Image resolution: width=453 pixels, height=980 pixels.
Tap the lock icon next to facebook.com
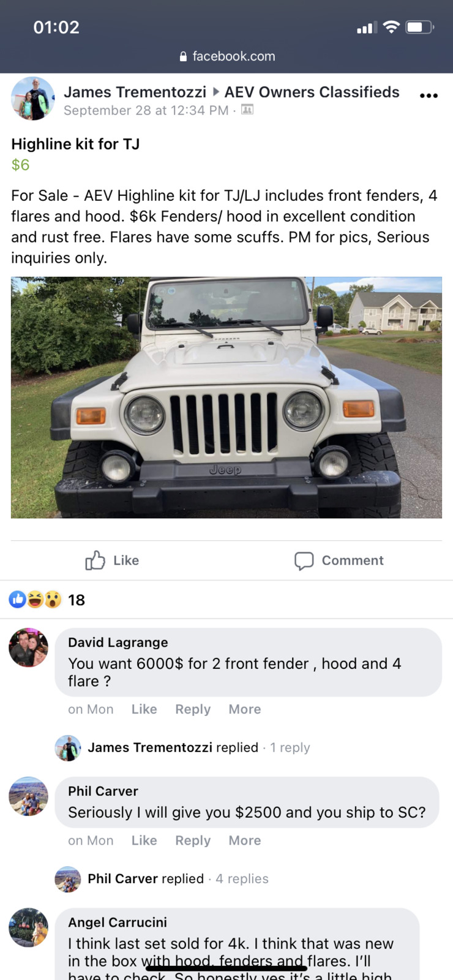tap(183, 56)
